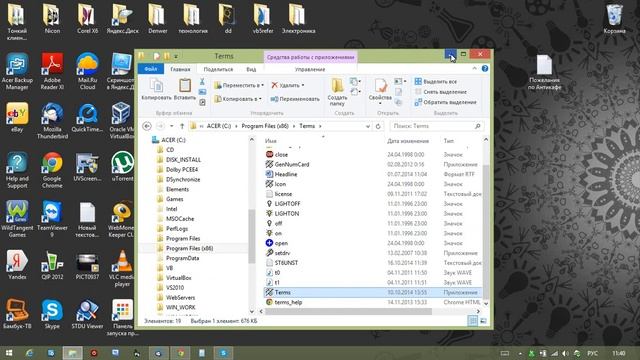Select the Adobe Reader XI icon

(x=52, y=71)
